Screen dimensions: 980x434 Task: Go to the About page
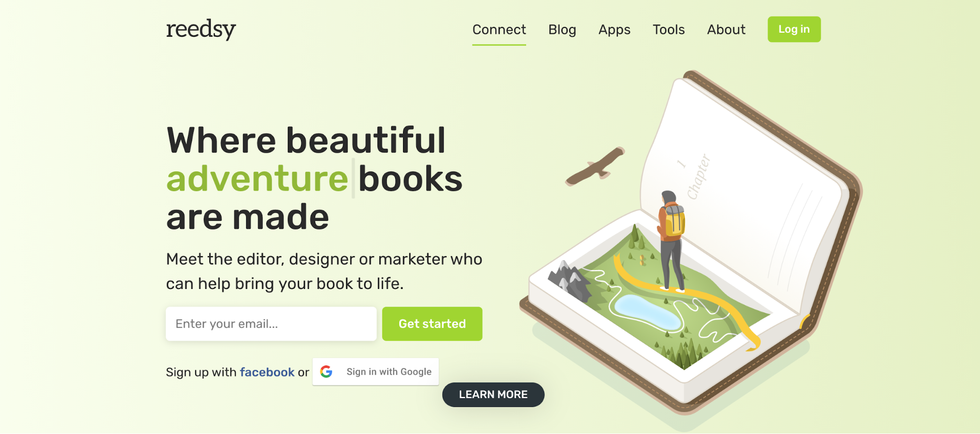coord(726,30)
